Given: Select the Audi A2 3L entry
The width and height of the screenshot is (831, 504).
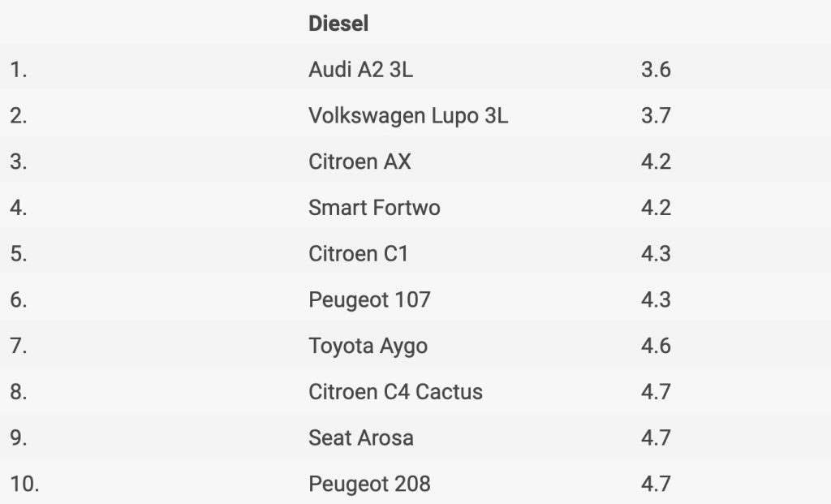Looking at the screenshot, I should tap(360, 70).
